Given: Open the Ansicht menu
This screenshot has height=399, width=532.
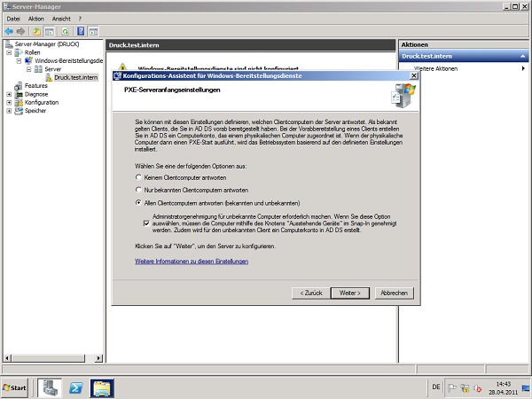Looking at the screenshot, I should pyautogui.click(x=61, y=19).
